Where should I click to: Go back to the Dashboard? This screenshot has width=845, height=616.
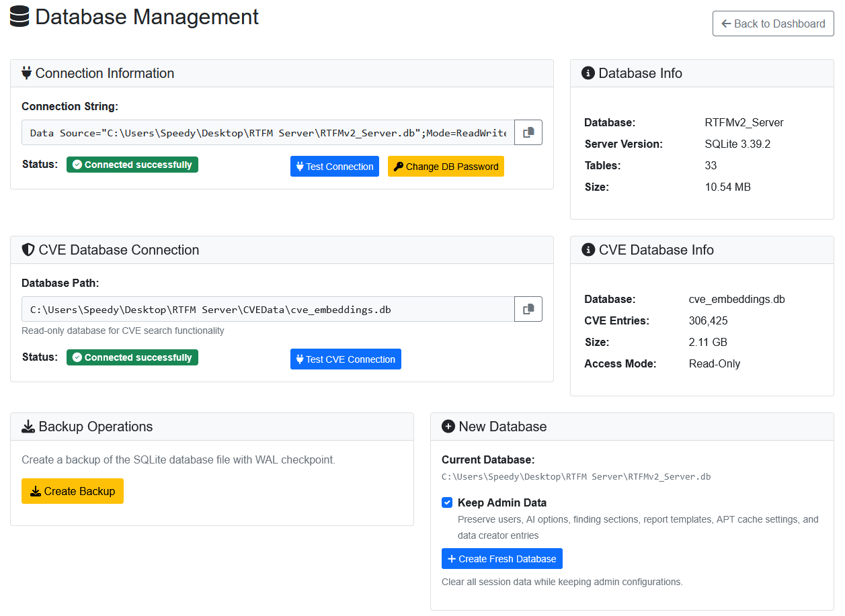click(773, 24)
